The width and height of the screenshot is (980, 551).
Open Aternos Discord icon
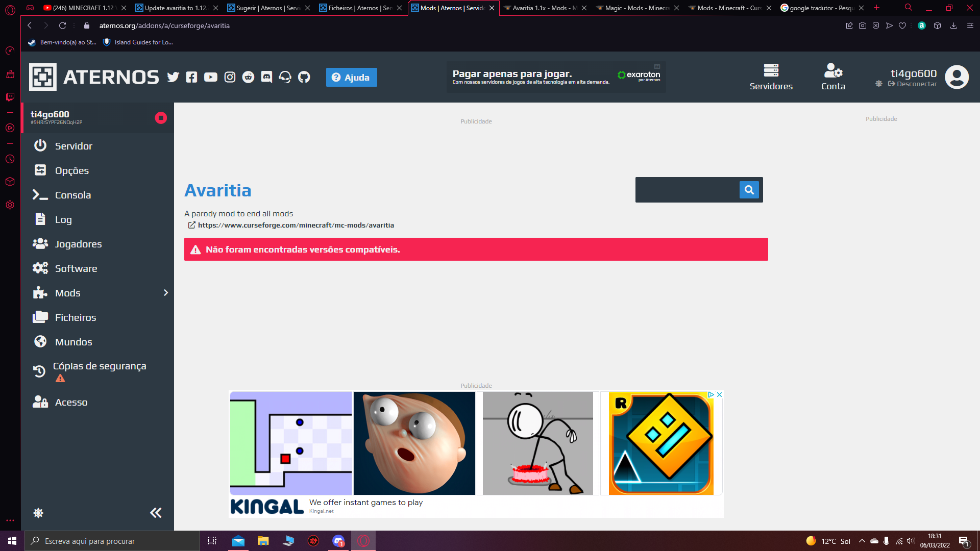[266, 77]
